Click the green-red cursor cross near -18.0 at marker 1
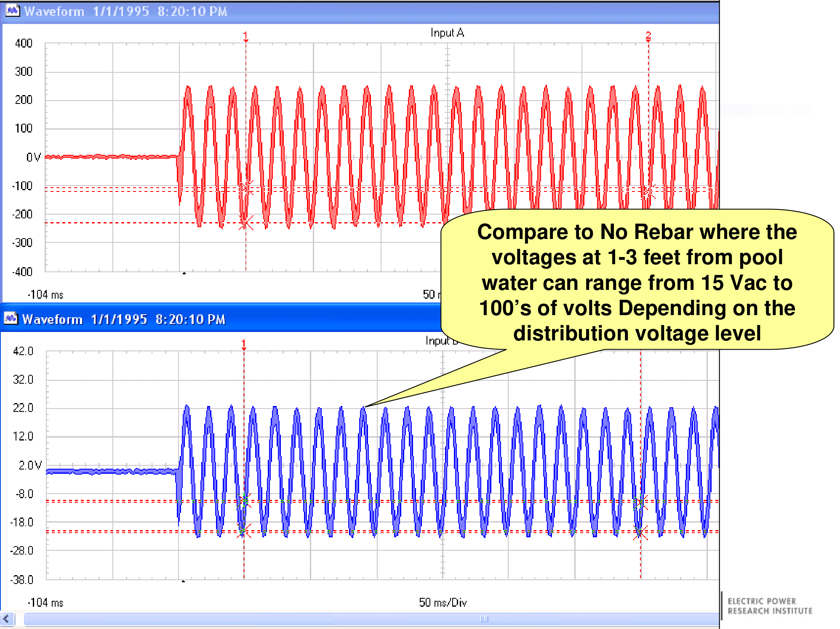The width and height of the screenshot is (840, 629). (x=243, y=531)
